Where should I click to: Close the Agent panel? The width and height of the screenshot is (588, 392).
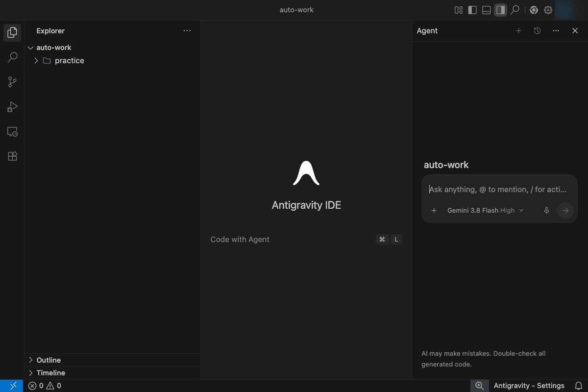[575, 30]
